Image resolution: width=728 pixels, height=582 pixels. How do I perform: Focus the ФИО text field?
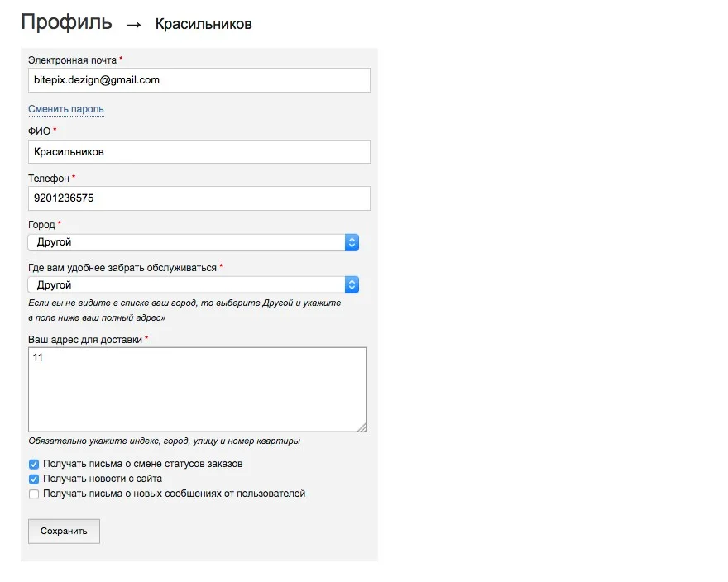click(x=199, y=152)
